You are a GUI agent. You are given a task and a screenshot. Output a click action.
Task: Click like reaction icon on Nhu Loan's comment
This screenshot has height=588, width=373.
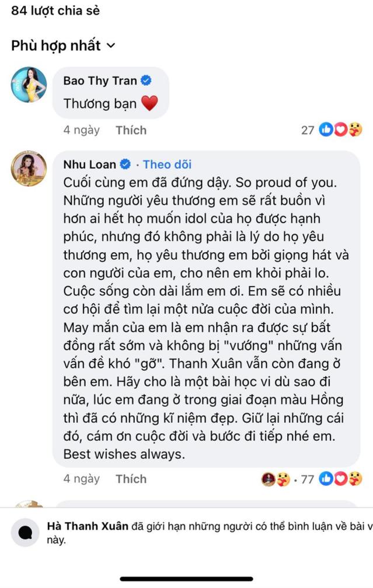pyautogui.click(x=326, y=478)
